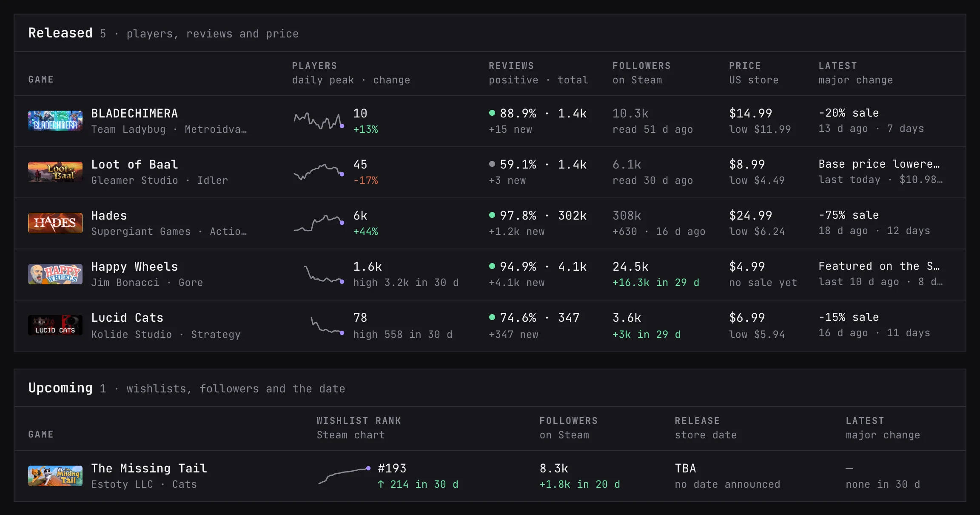This screenshot has width=980, height=515.
Task: Select the 'high 558 in 30 d' value
Action: (x=402, y=335)
